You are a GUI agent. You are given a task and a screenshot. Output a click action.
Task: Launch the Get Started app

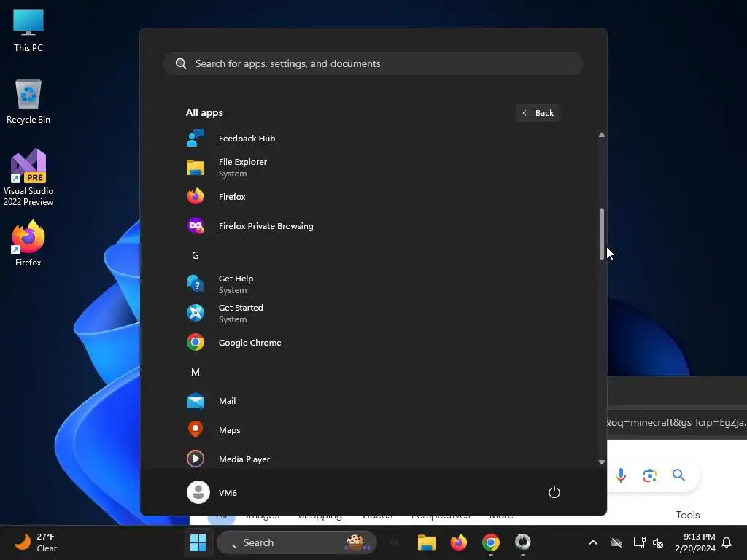pos(373,314)
